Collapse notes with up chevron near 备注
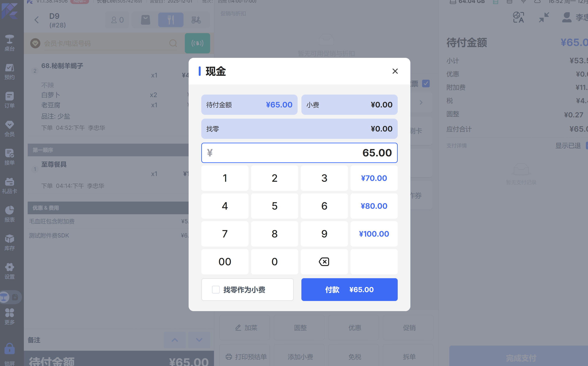 click(x=175, y=340)
